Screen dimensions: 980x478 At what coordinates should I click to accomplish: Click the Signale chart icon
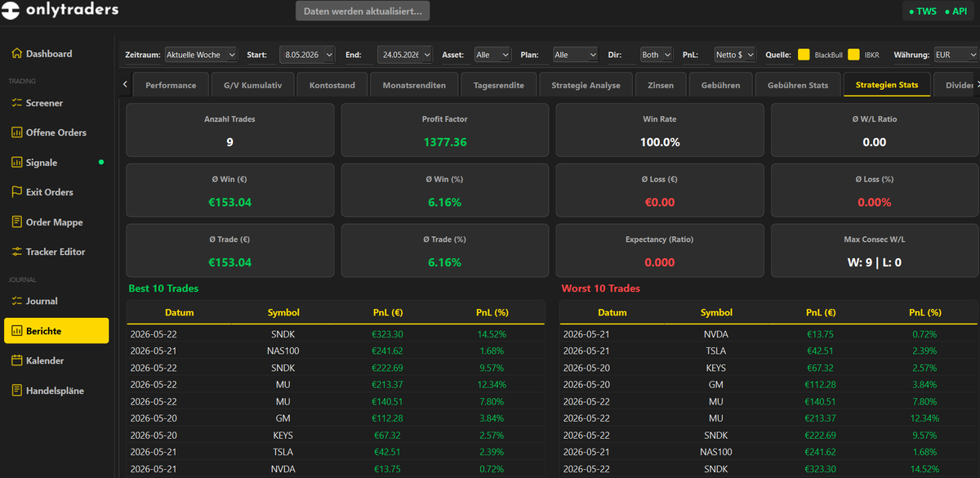pyautogui.click(x=16, y=163)
